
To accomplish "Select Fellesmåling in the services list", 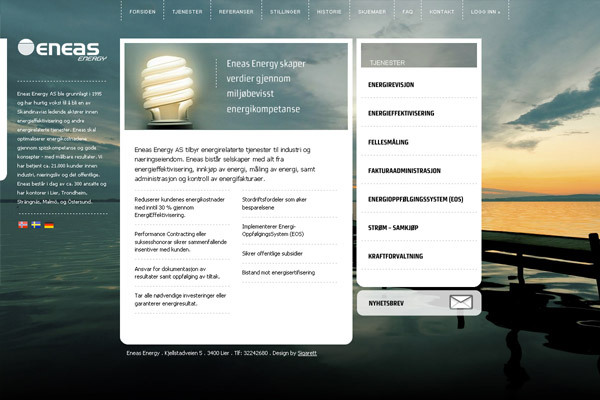I will [x=388, y=142].
